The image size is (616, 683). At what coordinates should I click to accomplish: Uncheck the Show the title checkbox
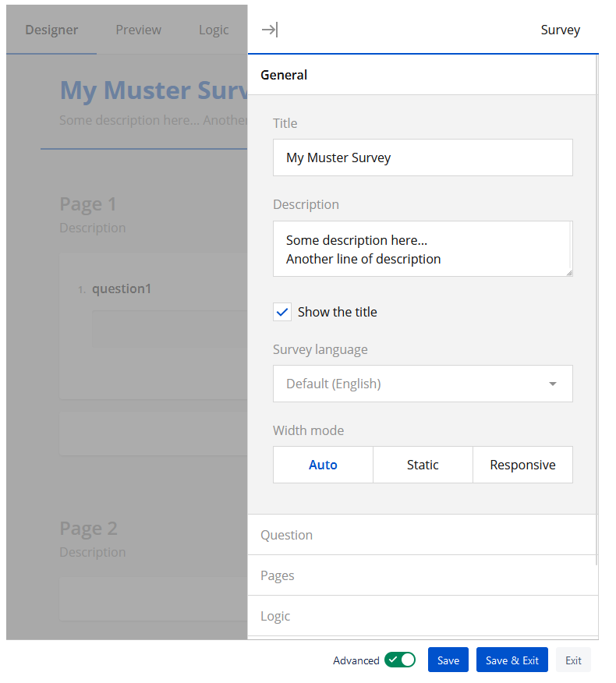point(282,312)
